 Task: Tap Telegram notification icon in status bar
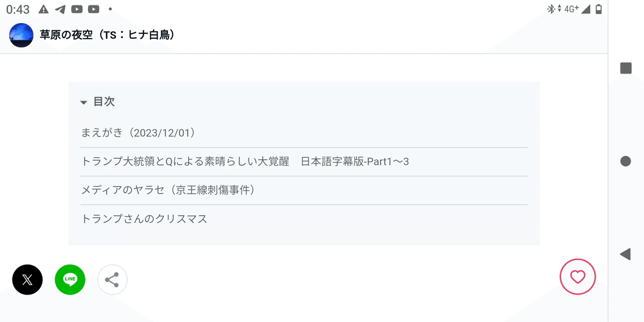[x=61, y=9]
